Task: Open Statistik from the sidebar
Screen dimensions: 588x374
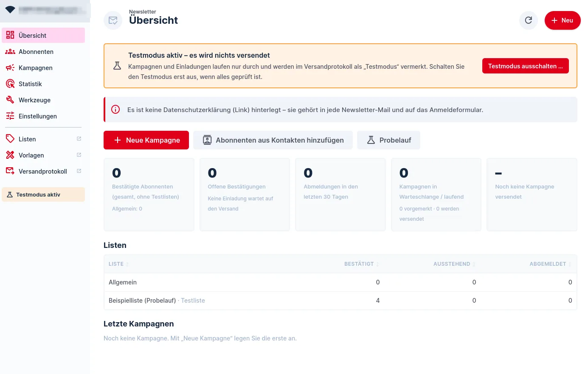Action: point(43,84)
